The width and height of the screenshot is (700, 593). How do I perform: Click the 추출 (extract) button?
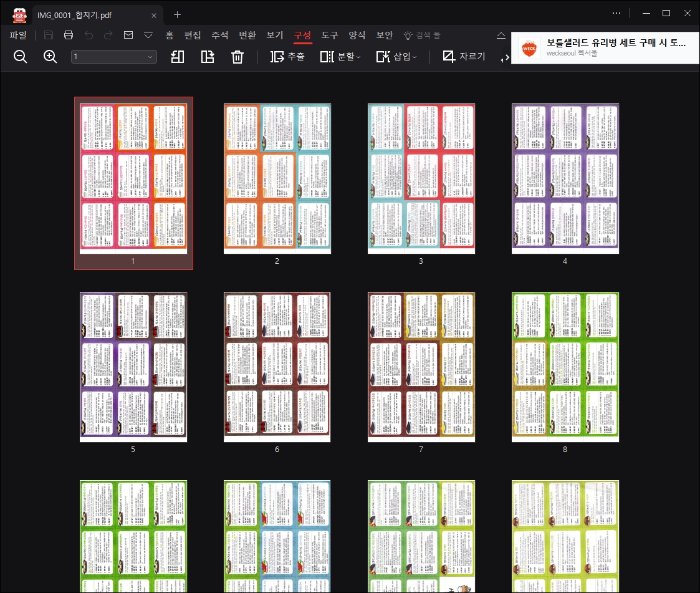pos(287,57)
